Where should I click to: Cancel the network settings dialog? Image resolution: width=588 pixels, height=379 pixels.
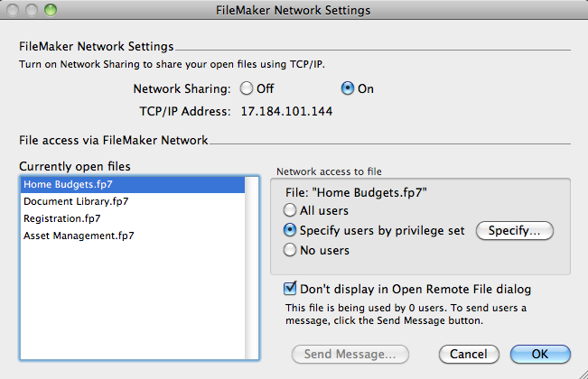[x=469, y=354]
